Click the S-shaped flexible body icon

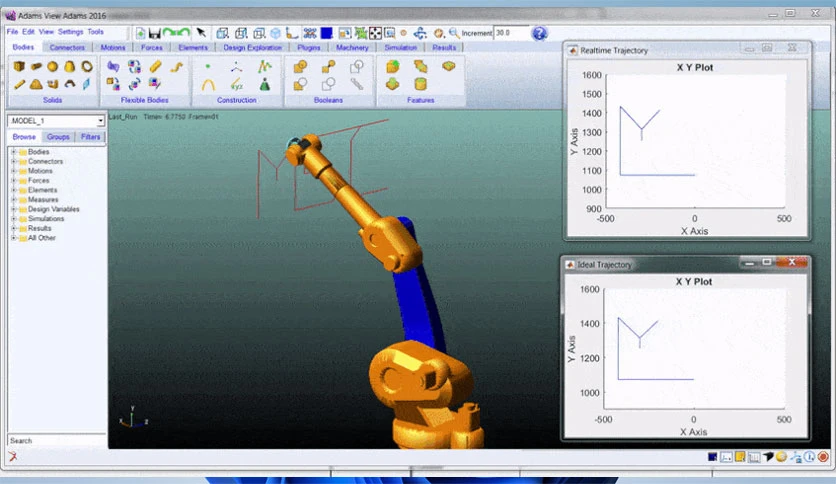coord(177,66)
